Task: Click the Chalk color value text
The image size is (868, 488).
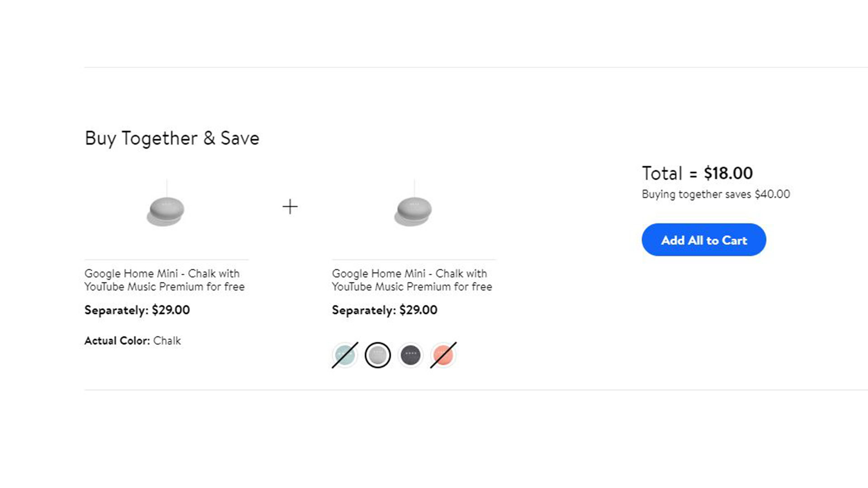Action: tap(167, 341)
